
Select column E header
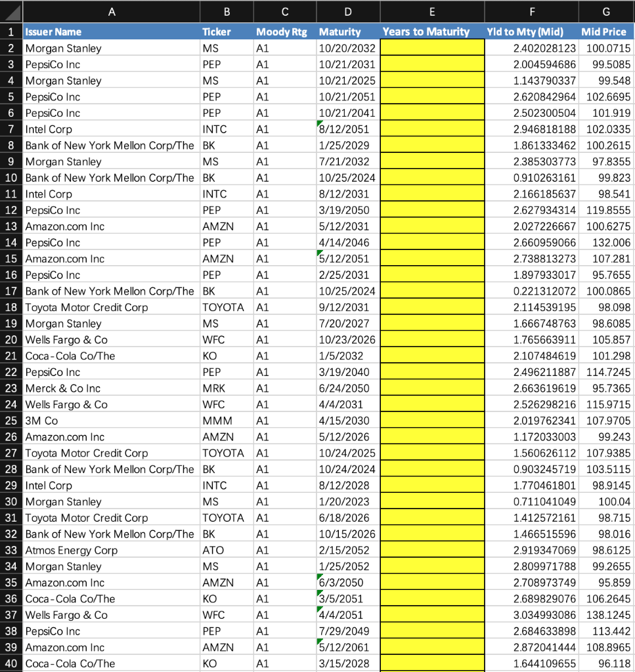point(432,12)
